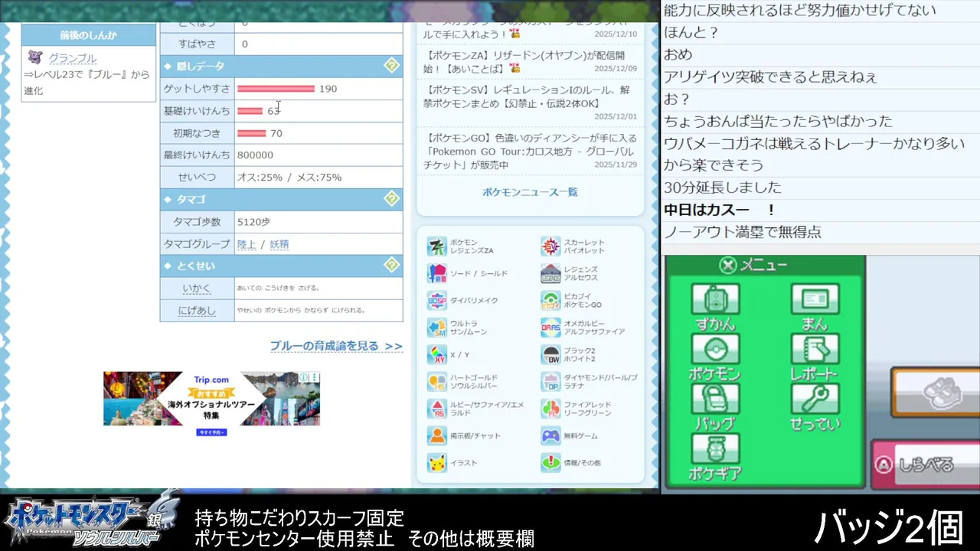Image resolution: width=980 pixels, height=551 pixels.
Task: Open the にげあし ability link
Action: [x=197, y=311]
